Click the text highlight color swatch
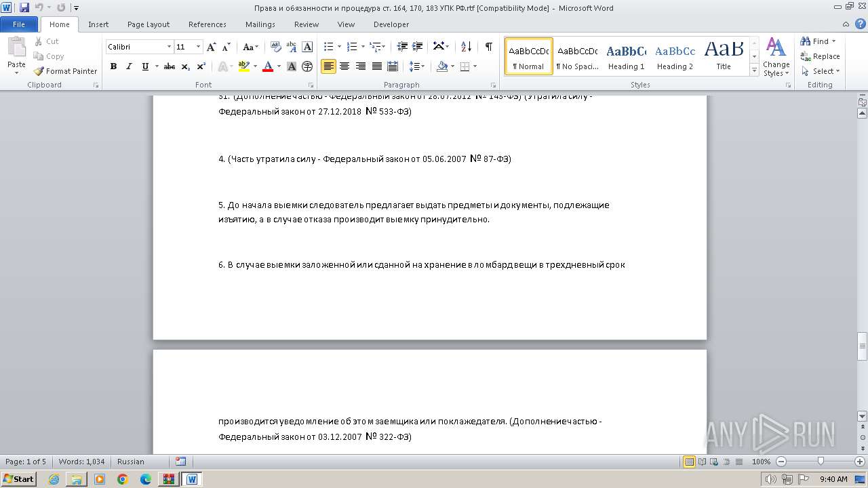 (244, 66)
